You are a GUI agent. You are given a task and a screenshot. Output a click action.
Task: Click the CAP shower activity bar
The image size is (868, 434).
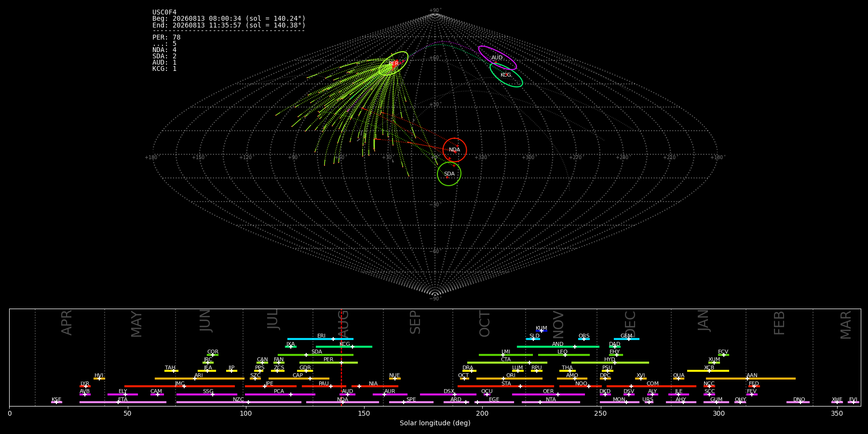299,379
